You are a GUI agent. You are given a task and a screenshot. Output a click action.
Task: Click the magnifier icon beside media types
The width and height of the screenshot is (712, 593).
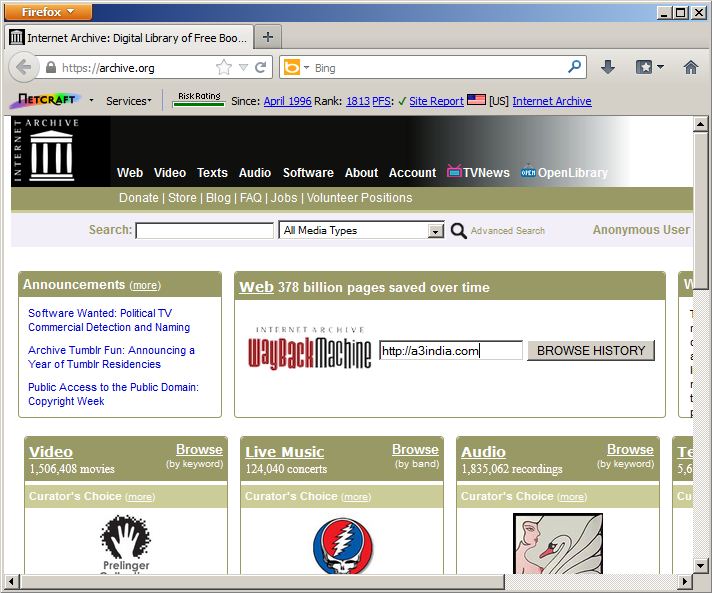pyautogui.click(x=458, y=231)
